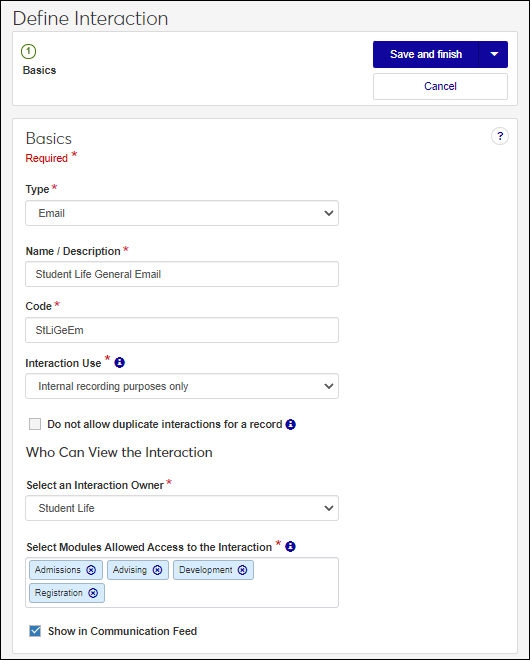
Task: Click the 'Who Can View the Interaction' heading
Action: (x=119, y=452)
